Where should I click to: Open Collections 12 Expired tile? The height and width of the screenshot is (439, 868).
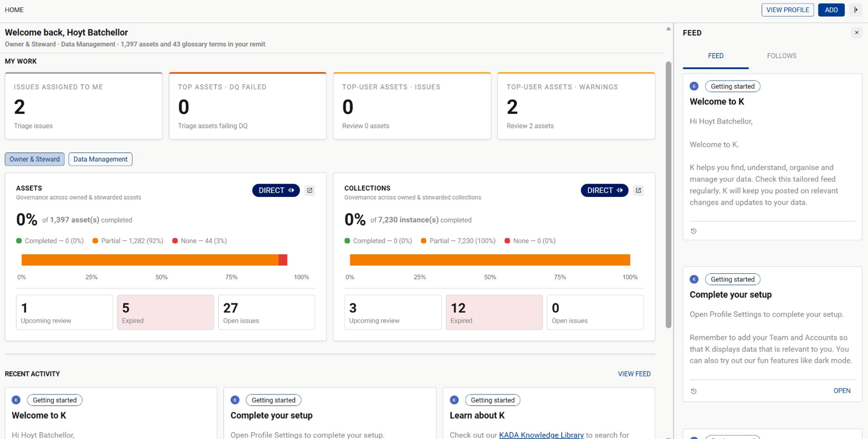coord(494,312)
